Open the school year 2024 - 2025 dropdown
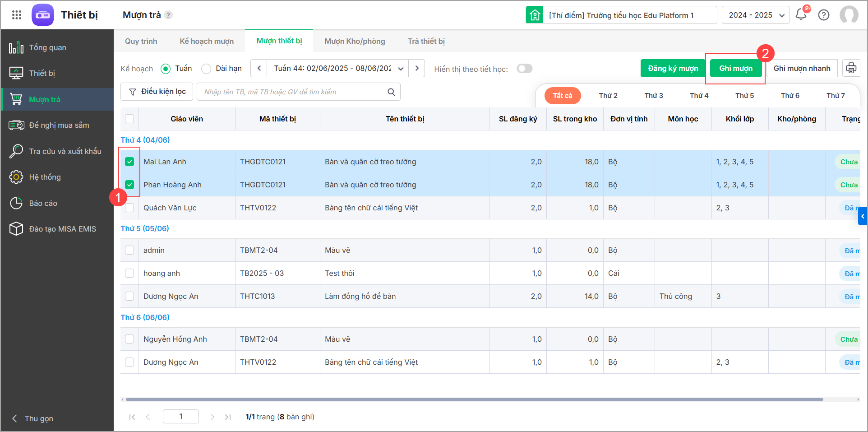 tap(755, 15)
